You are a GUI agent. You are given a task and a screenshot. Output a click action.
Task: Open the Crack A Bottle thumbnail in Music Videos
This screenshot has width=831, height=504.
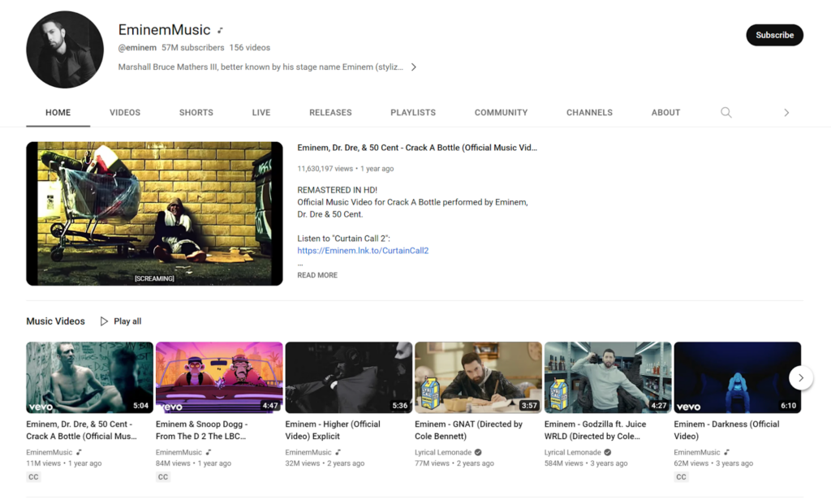point(89,377)
